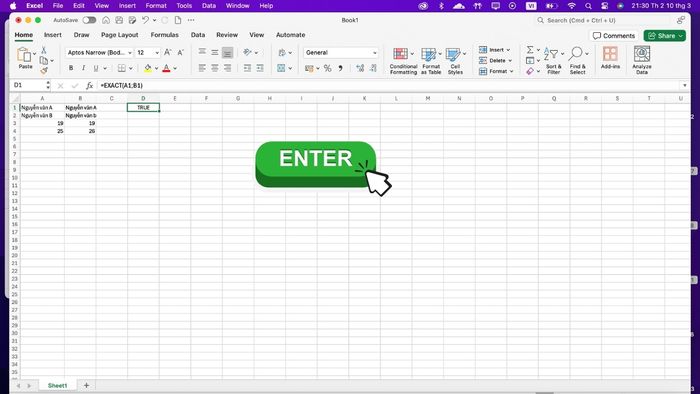Click Decrease Font Size icon
Image resolution: width=700 pixels, height=394 pixels.
(181, 53)
